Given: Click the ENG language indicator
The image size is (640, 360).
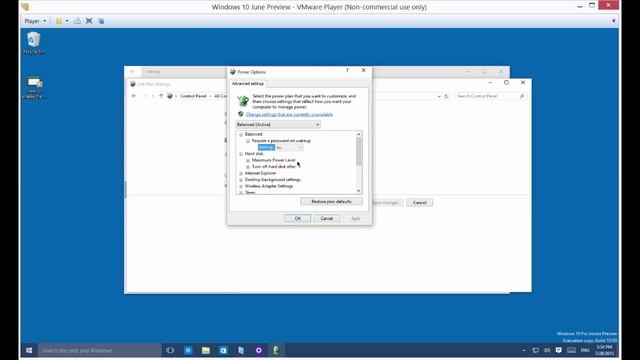Looking at the screenshot, I should point(585,350).
